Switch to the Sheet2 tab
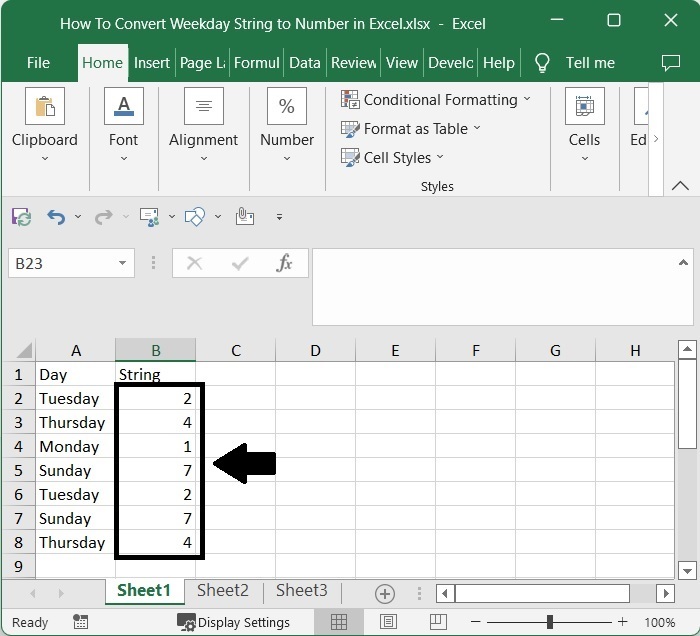The height and width of the screenshot is (636, 700). (x=222, y=590)
